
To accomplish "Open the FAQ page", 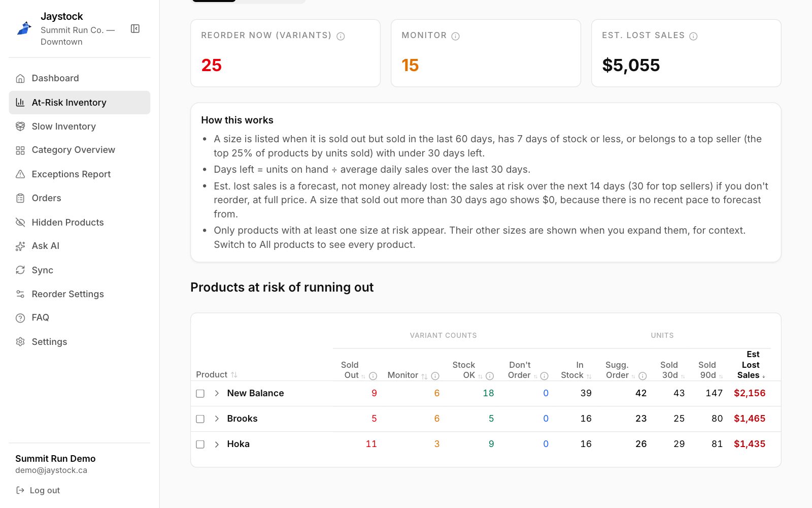I will click(80, 317).
